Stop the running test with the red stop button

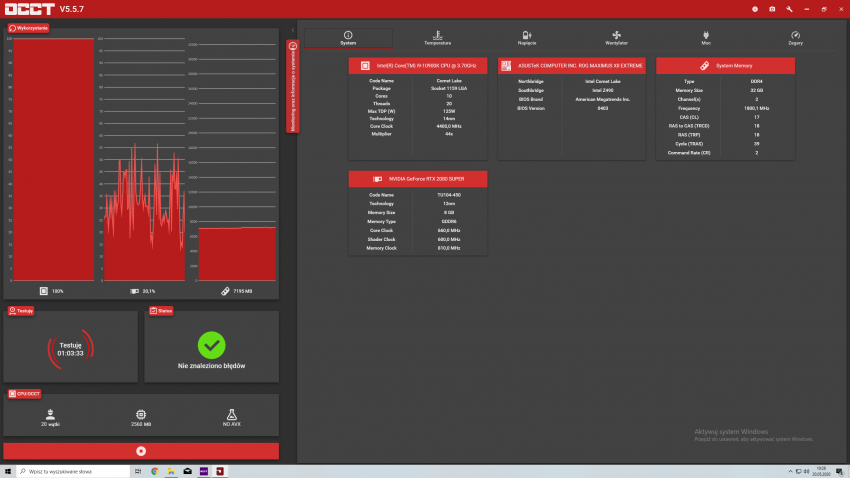(x=141, y=451)
